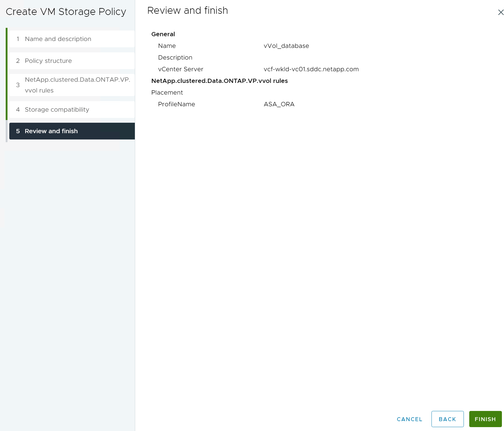Click the Review and finish page heading
Viewport: 504px width, 431px height.
[x=188, y=10]
